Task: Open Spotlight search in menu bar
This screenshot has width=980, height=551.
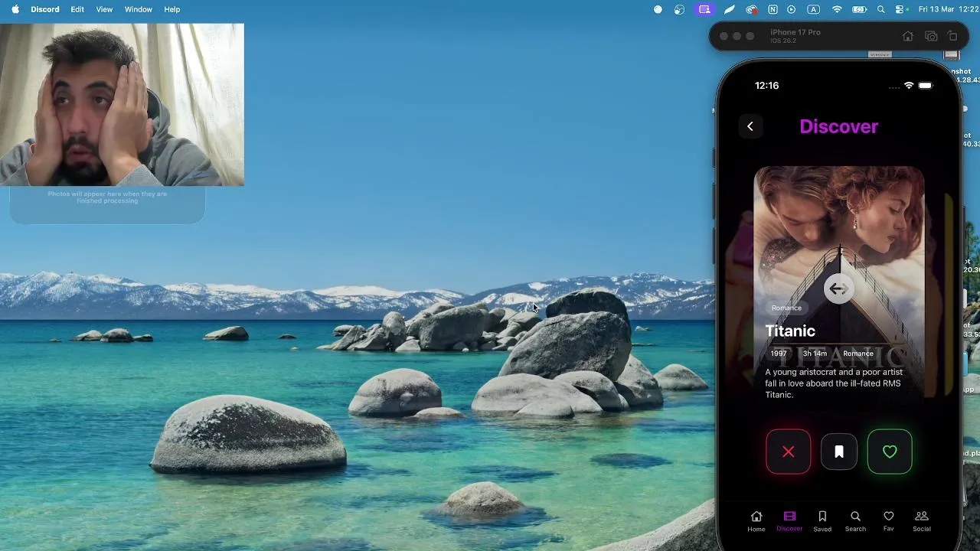Action: click(x=880, y=9)
